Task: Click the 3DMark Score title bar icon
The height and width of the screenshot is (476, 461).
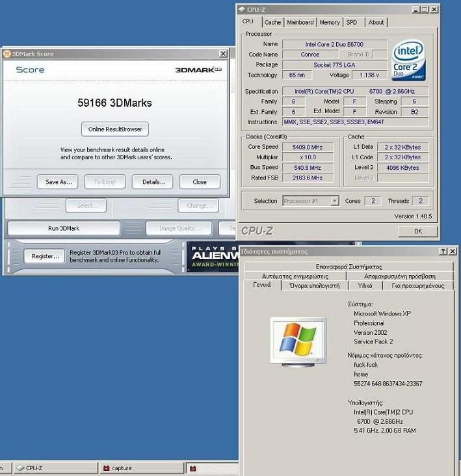Action: [7, 54]
